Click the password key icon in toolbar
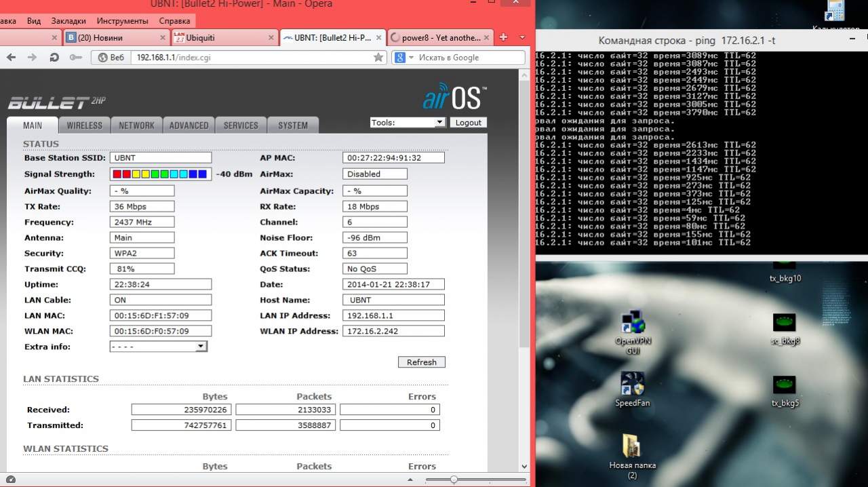This screenshot has height=487, width=868. (x=75, y=58)
